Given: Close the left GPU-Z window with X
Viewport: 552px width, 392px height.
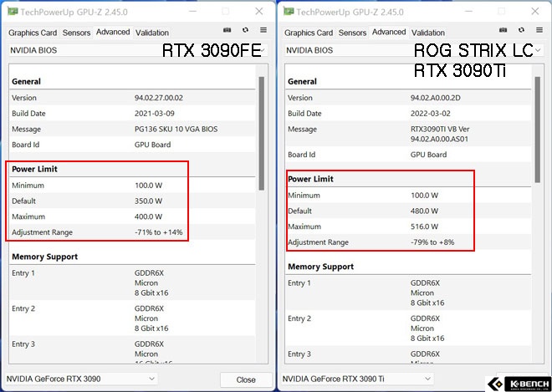Looking at the screenshot, I should pyautogui.click(x=259, y=11).
